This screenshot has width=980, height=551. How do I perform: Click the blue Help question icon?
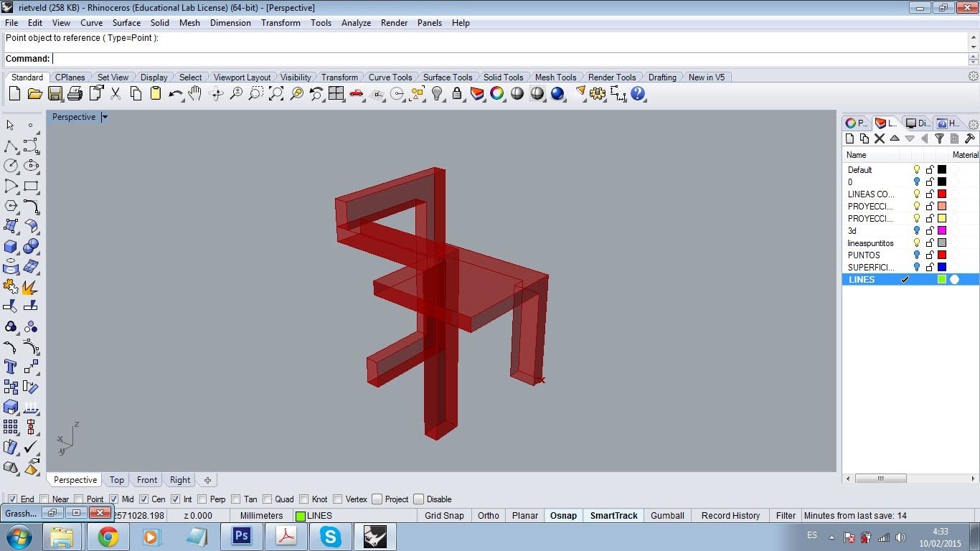pos(638,93)
